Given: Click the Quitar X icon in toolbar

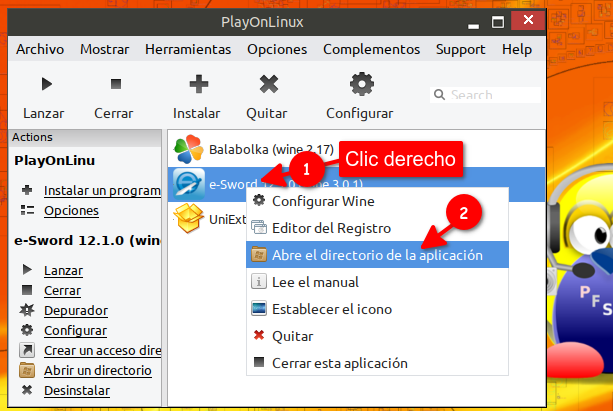Looking at the screenshot, I should [x=269, y=84].
